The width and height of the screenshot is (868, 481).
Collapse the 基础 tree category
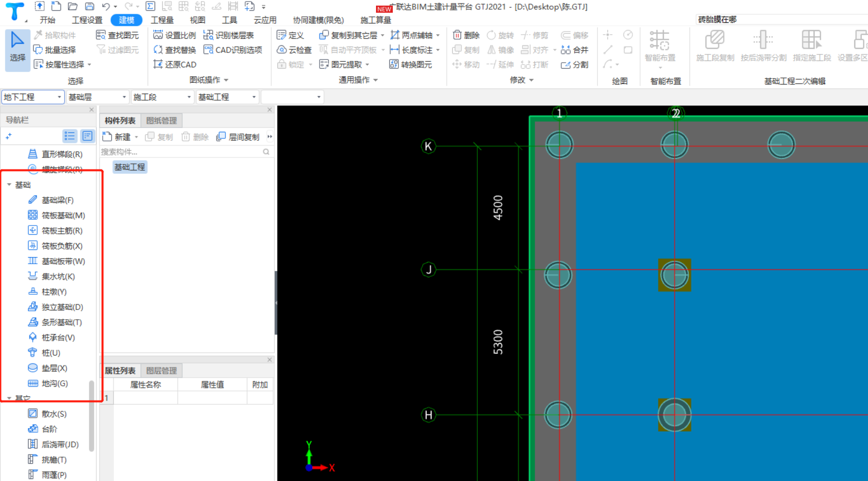click(9, 185)
